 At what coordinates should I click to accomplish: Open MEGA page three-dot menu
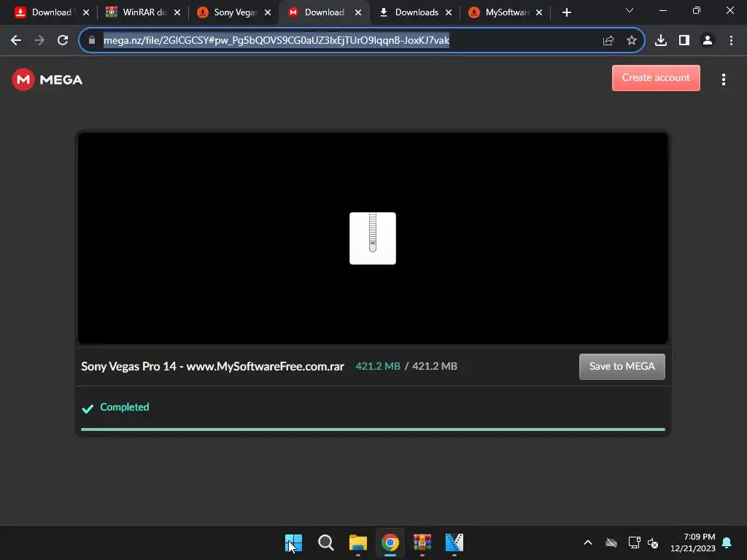point(723,79)
